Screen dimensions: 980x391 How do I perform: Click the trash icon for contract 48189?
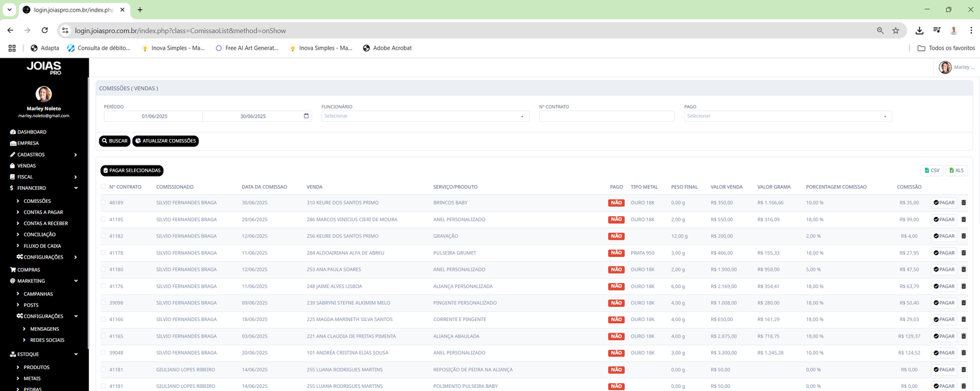tap(963, 203)
